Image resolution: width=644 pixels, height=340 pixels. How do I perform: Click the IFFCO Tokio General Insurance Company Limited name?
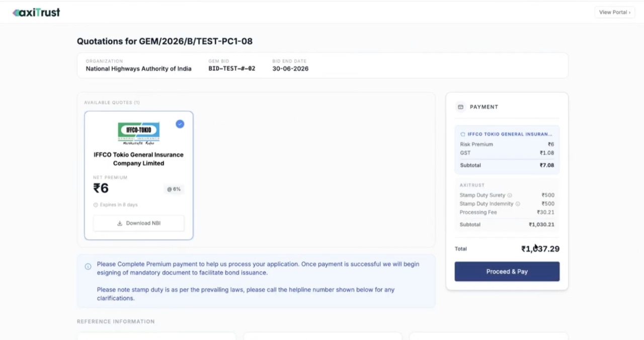click(x=138, y=159)
